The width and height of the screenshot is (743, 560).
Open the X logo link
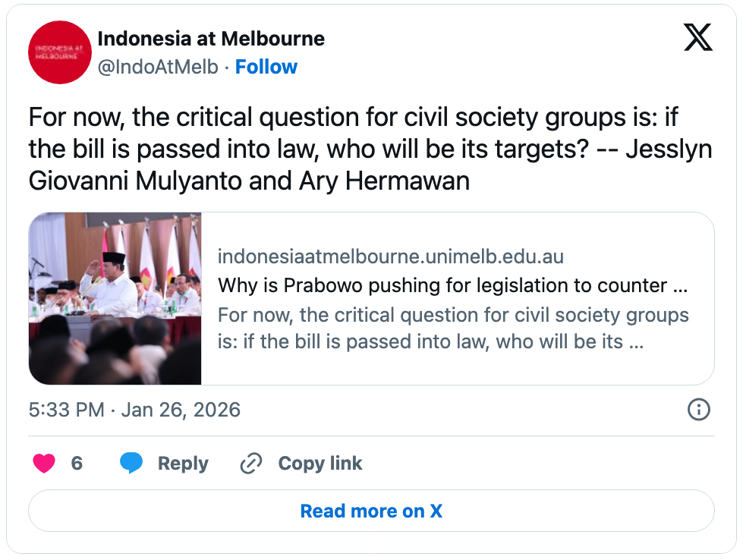(697, 37)
